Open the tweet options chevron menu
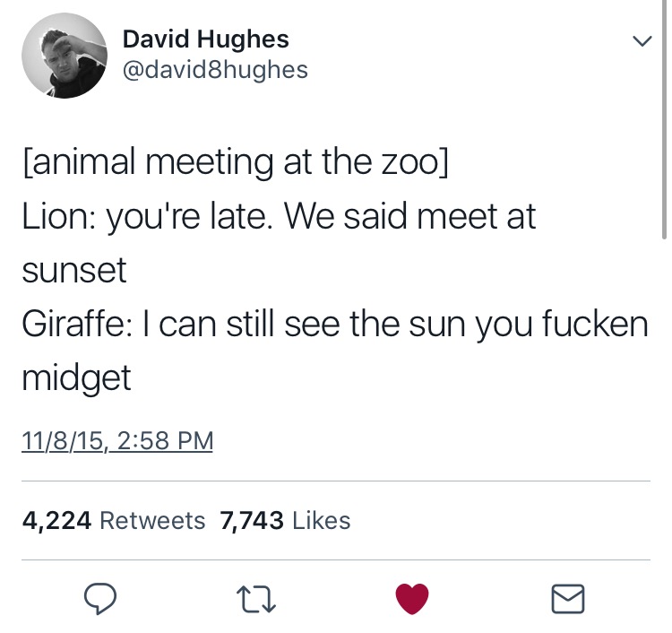The width and height of the screenshot is (672, 633). [640, 41]
